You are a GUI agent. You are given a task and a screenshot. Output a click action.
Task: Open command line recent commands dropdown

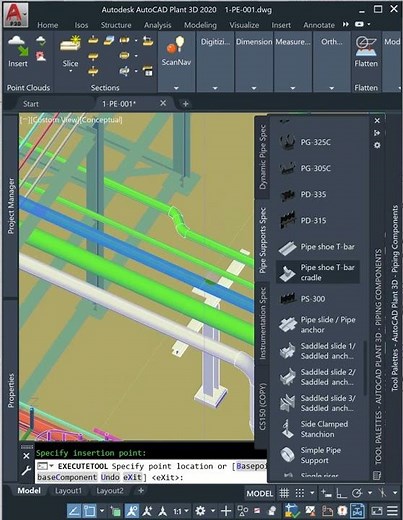click(52, 465)
